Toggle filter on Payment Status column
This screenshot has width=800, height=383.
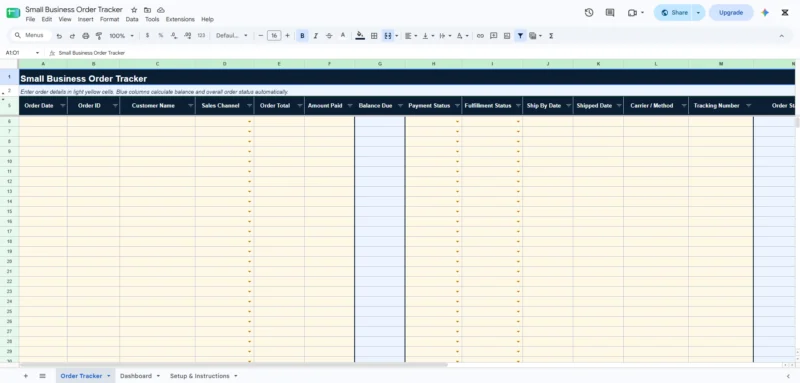pyautogui.click(x=457, y=106)
